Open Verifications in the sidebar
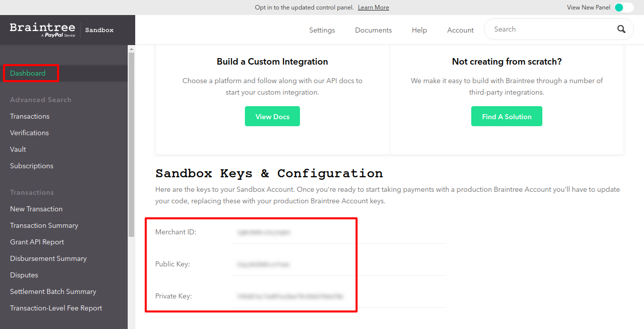The height and width of the screenshot is (329, 644). [x=30, y=133]
